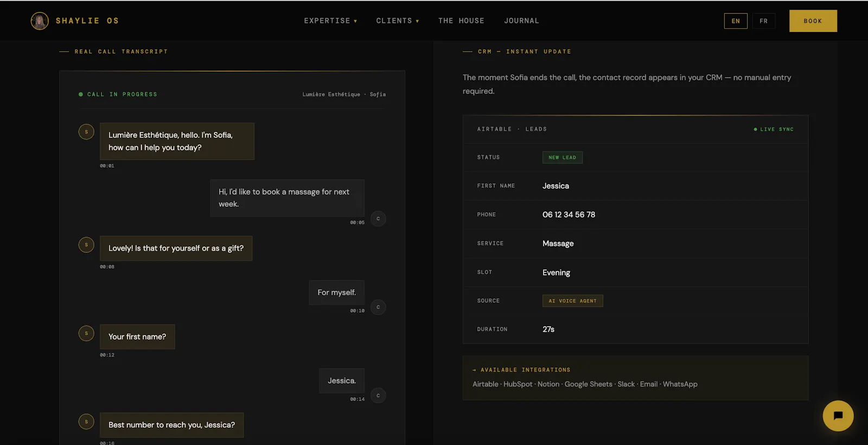Click the Shaylie OS avatar logo
Screen dimensions: 868x445
(40, 21)
